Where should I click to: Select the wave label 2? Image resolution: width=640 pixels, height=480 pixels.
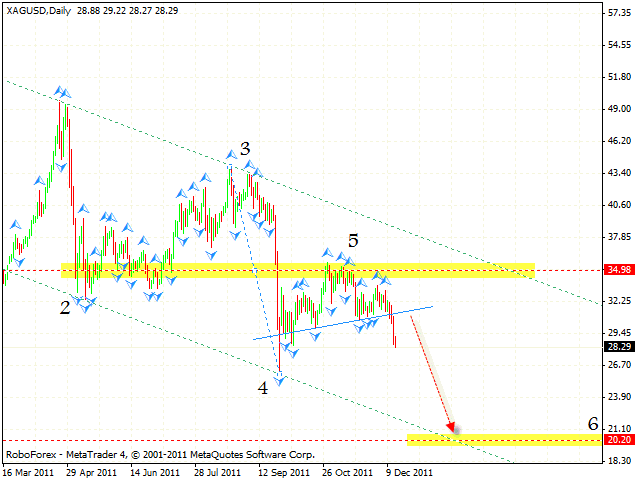tap(65, 307)
